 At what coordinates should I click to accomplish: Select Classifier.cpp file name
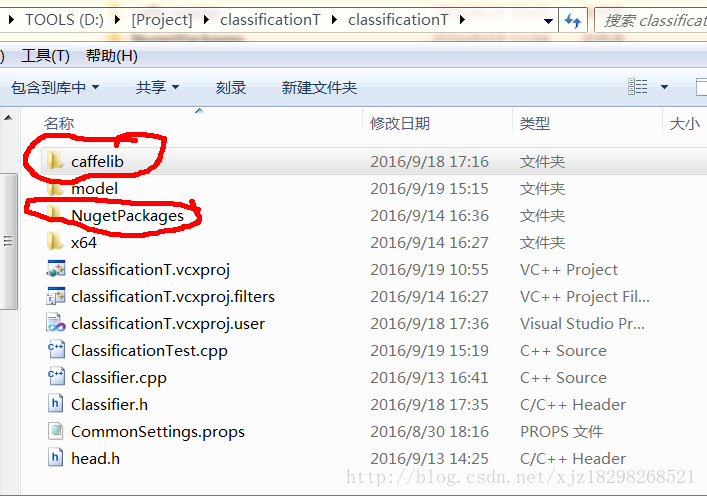(x=119, y=378)
